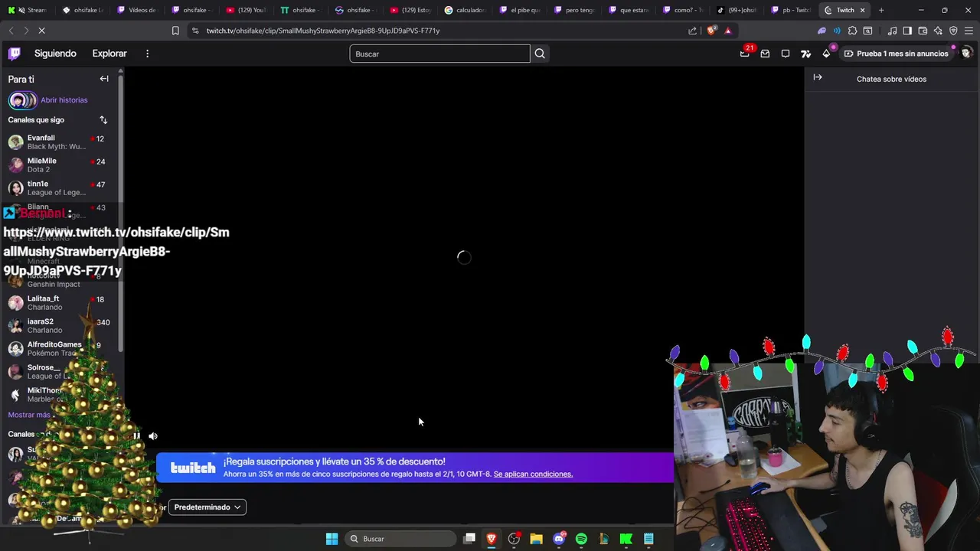Pause the clip playback

[136, 436]
